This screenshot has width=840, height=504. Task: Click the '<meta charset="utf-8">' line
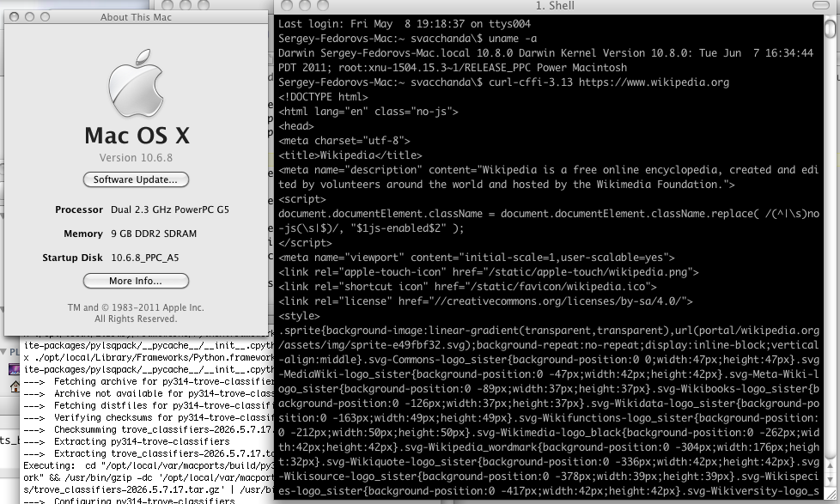click(344, 141)
